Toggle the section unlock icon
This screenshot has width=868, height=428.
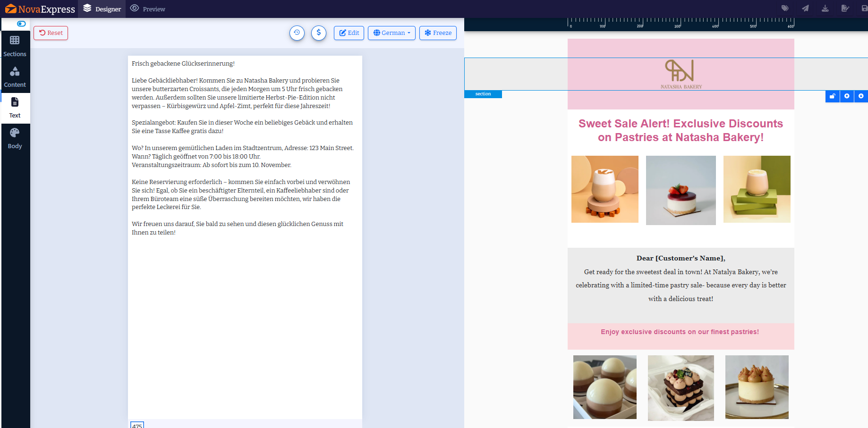pos(833,96)
